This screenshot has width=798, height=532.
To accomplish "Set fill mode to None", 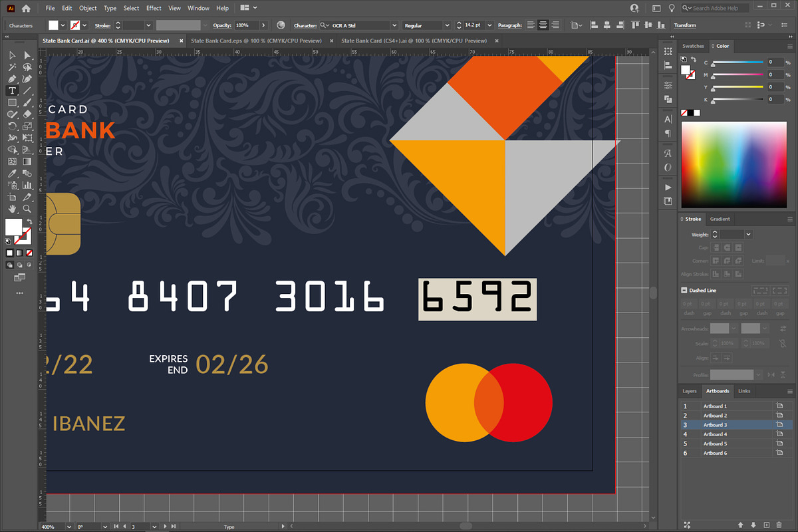I will tap(28, 253).
